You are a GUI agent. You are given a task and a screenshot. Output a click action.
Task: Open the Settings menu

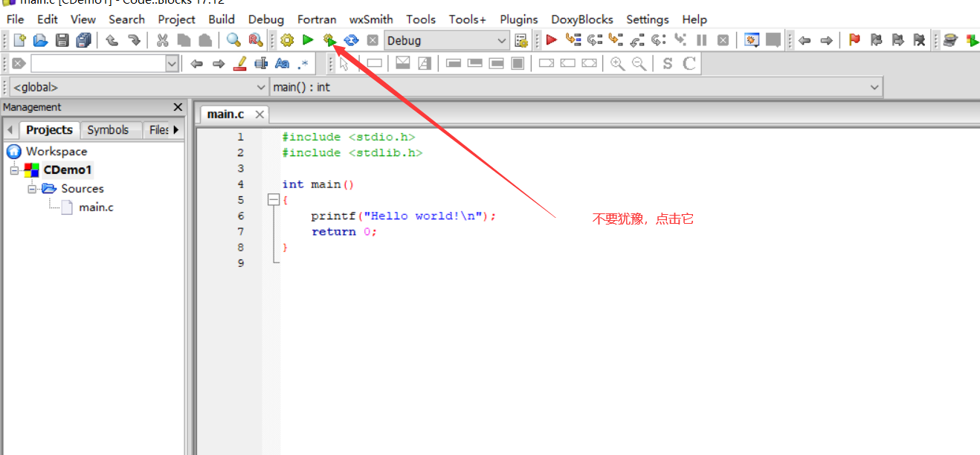pos(648,19)
